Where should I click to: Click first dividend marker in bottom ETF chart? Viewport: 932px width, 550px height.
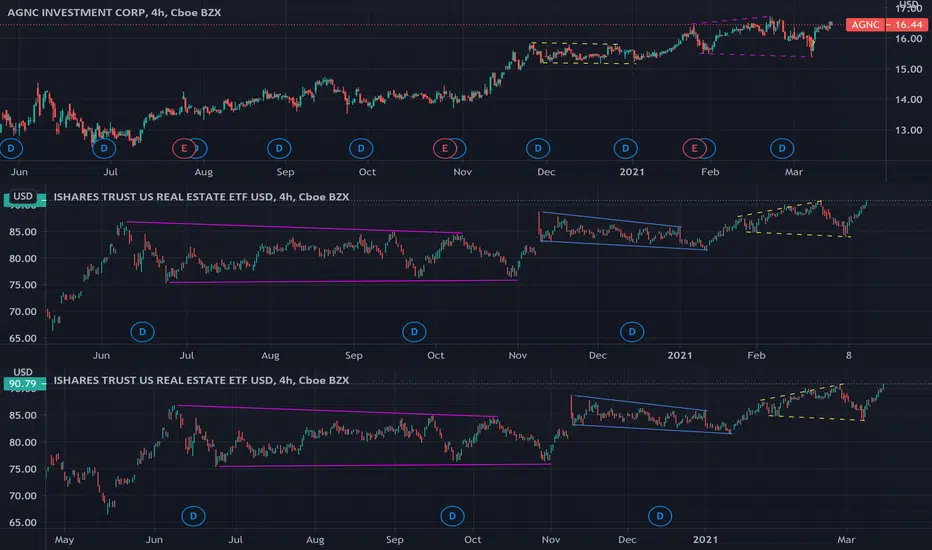193,516
